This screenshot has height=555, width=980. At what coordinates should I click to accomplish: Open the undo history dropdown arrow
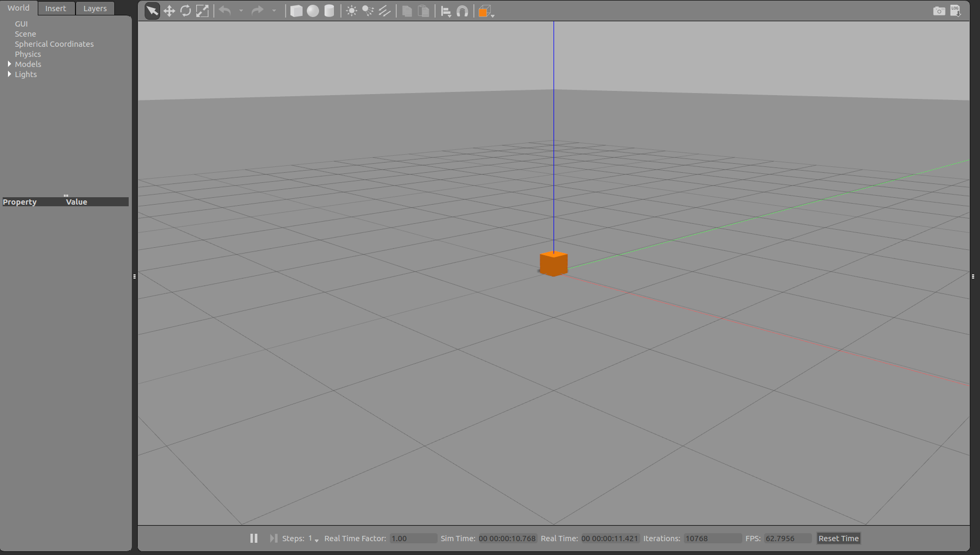pyautogui.click(x=241, y=11)
